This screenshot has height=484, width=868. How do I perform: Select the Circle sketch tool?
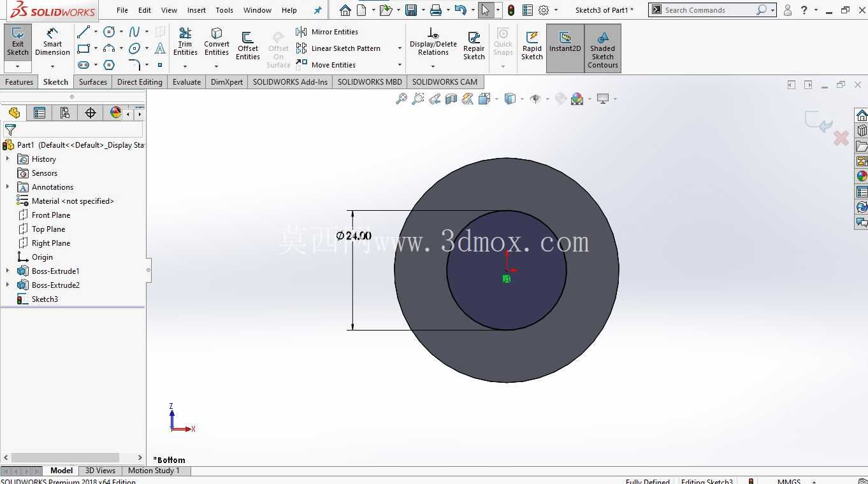(x=109, y=32)
